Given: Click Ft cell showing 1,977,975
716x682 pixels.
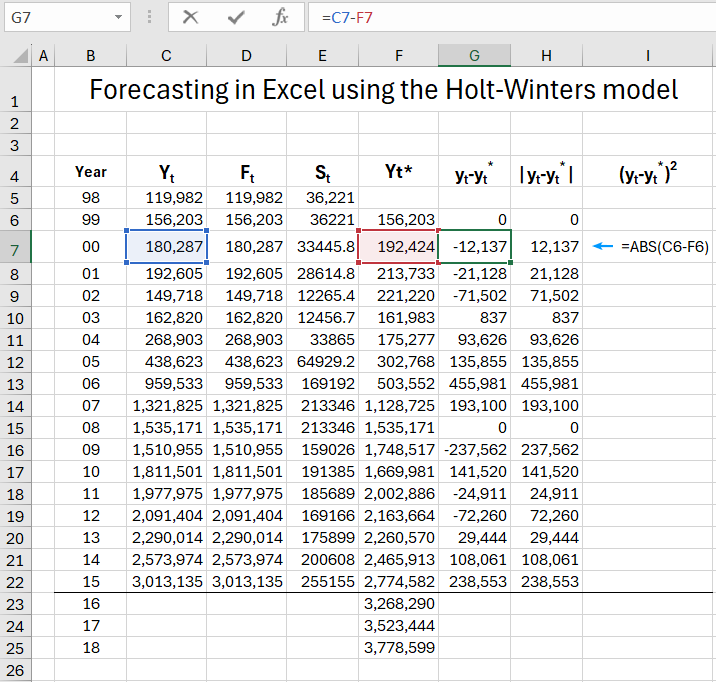Looking at the screenshot, I should [x=246, y=493].
